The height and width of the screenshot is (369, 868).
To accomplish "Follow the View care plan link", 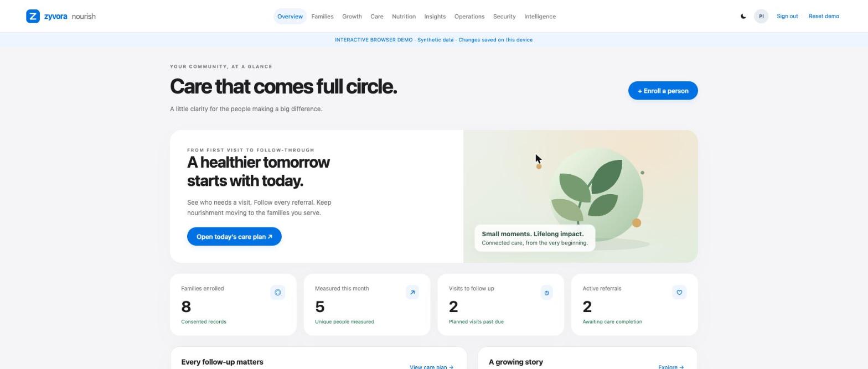I will pos(431,366).
